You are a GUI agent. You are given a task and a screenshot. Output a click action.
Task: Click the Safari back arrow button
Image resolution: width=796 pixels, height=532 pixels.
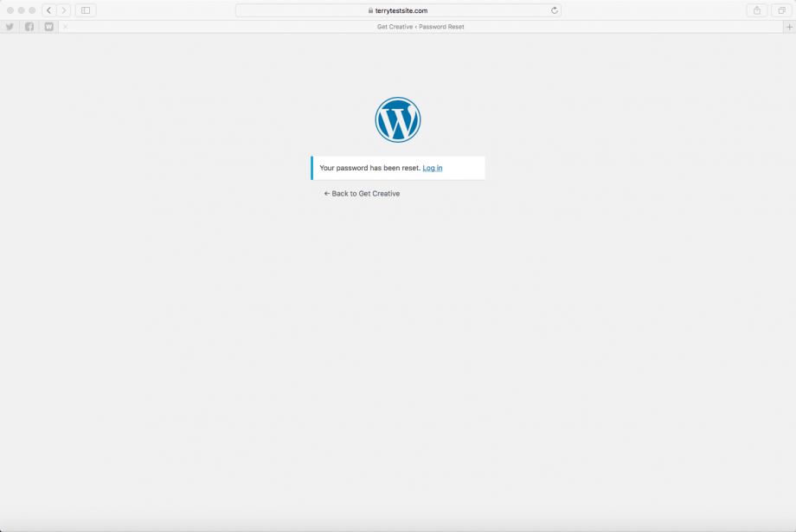pos(48,10)
